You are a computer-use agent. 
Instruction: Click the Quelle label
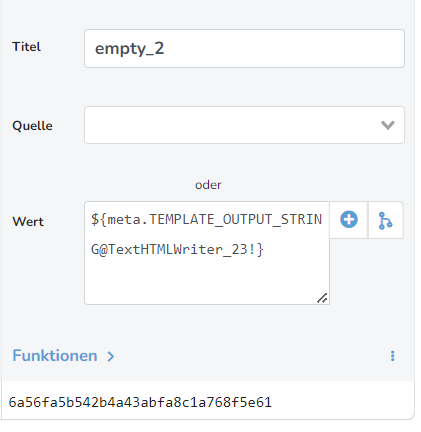click(x=32, y=126)
